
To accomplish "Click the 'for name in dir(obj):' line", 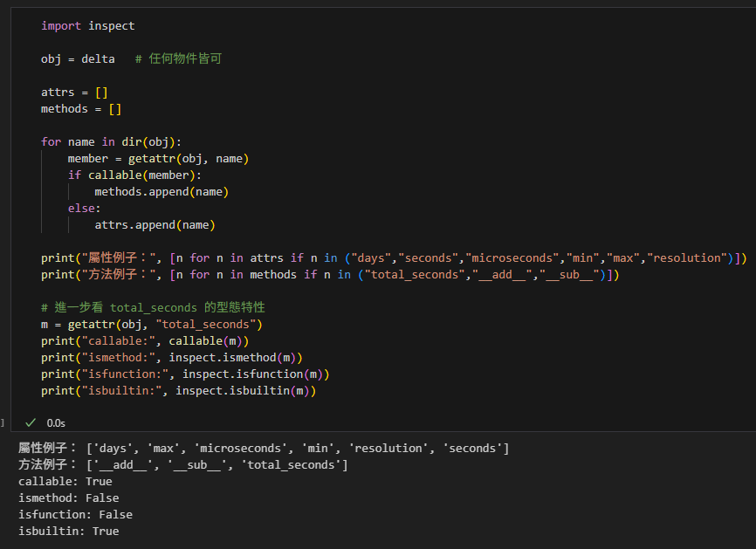I will click(x=112, y=142).
